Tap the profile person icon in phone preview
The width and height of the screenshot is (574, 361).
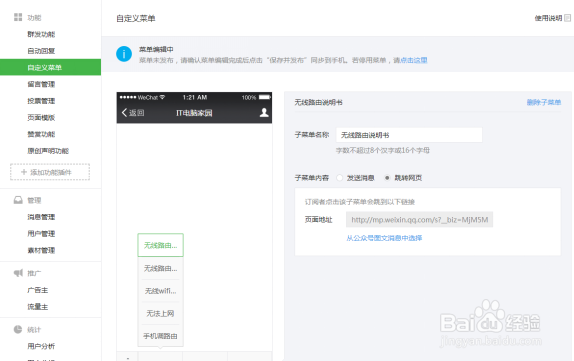(x=264, y=112)
